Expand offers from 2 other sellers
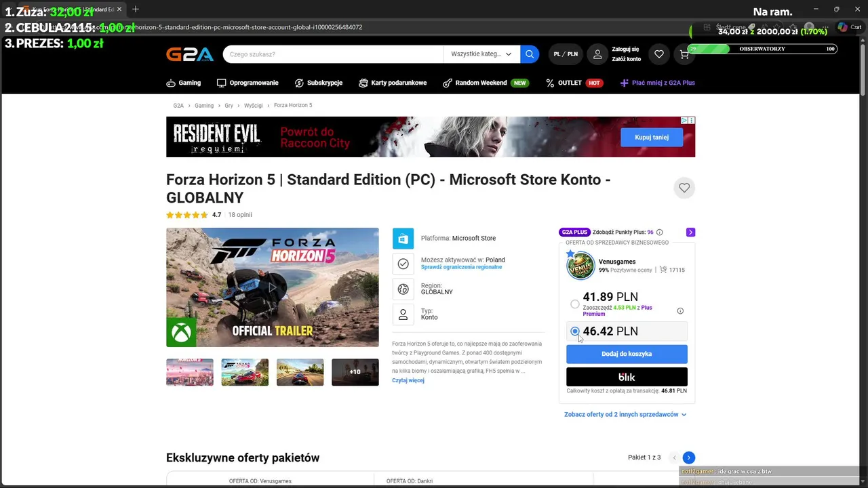Viewport: 868px width, 488px height. coord(625,414)
